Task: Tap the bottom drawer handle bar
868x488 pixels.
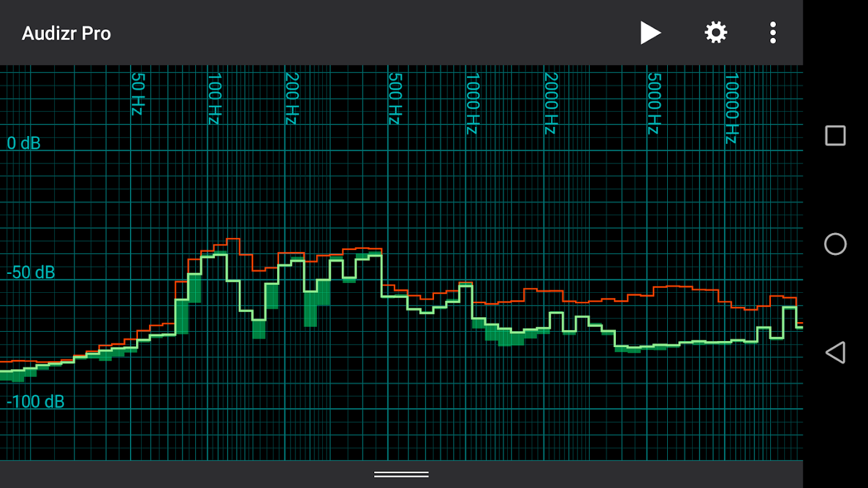Action: pos(402,475)
